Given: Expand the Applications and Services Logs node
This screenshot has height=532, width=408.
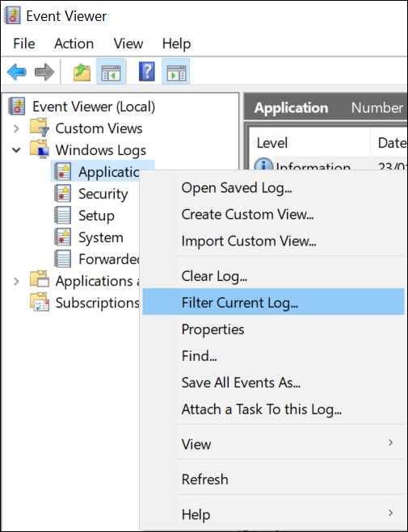Looking at the screenshot, I should point(16,281).
